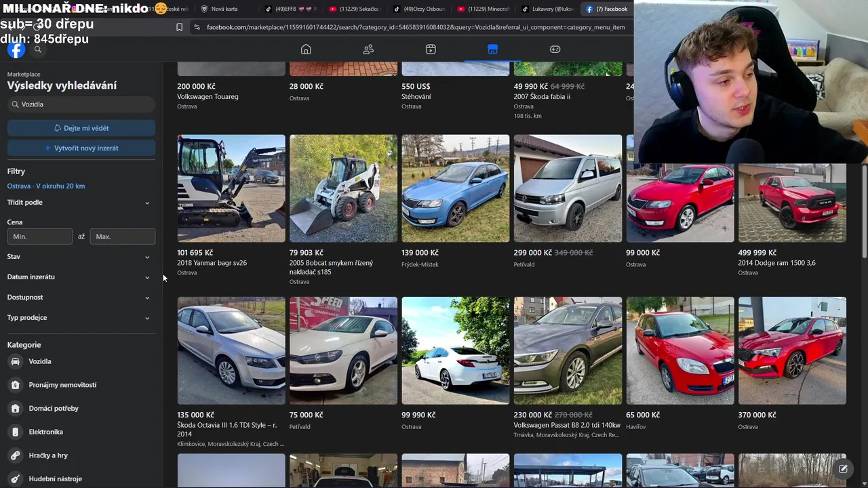Open the white Scirocco 75 000 Kč photo
Image resolution: width=868 pixels, height=488 pixels.
coord(344,350)
